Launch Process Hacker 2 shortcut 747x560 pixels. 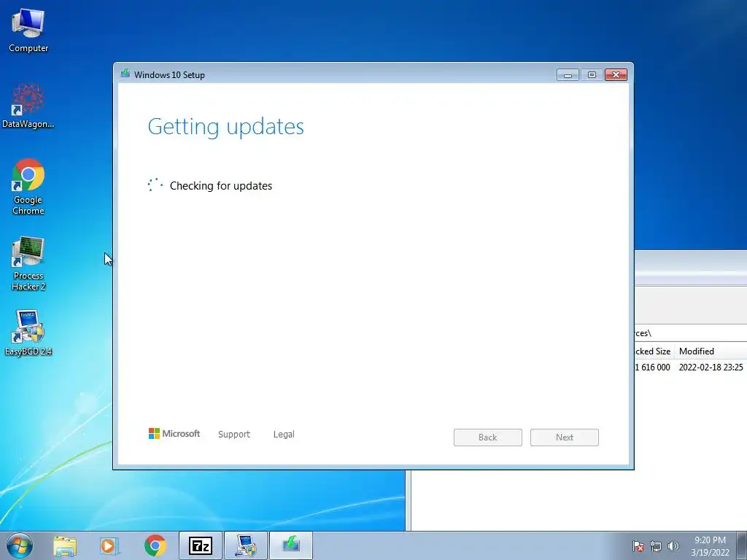pos(28,262)
